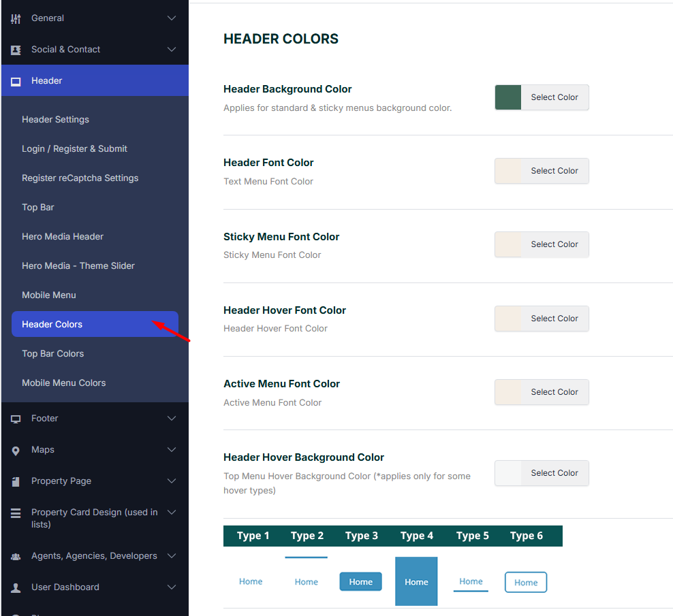
Task: Click the Social & Contact icon
Action: pyautogui.click(x=16, y=50)
